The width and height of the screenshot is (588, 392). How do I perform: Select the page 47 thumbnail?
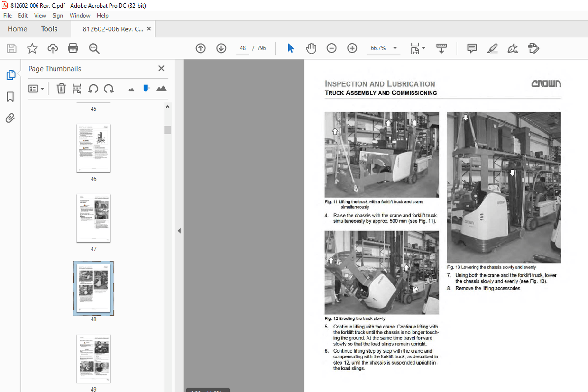point(93,218)
